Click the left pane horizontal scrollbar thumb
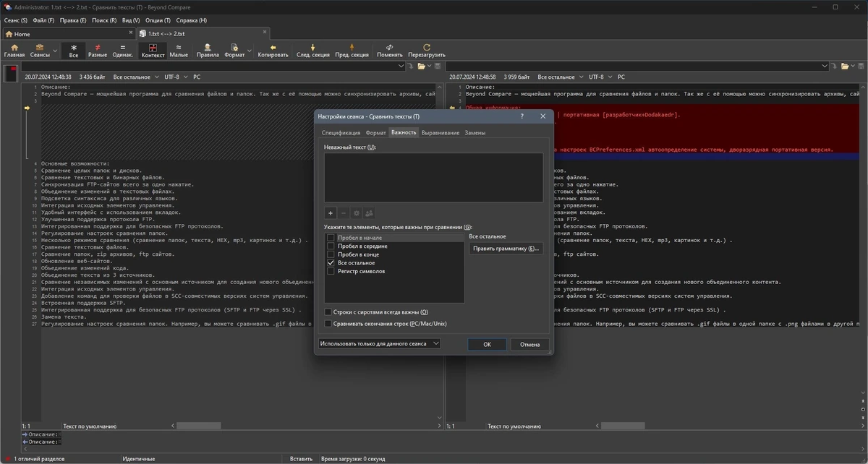The image size is (868, 464). point(198,426)
